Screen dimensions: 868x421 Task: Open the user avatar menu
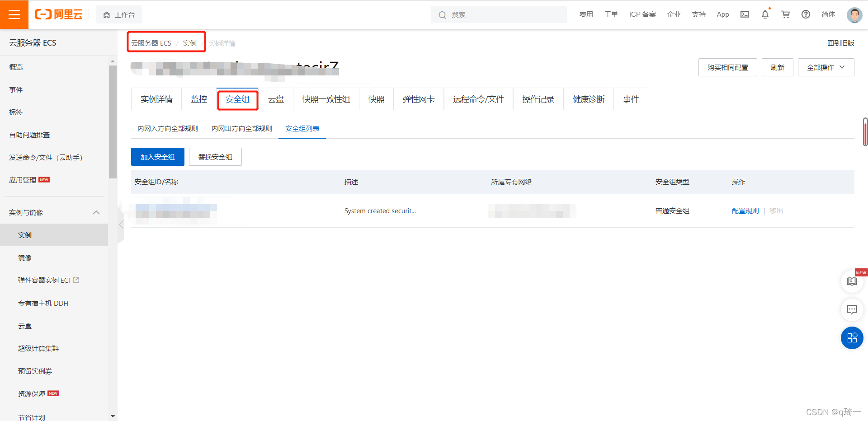pyautogui.click(x=854, y=14)
